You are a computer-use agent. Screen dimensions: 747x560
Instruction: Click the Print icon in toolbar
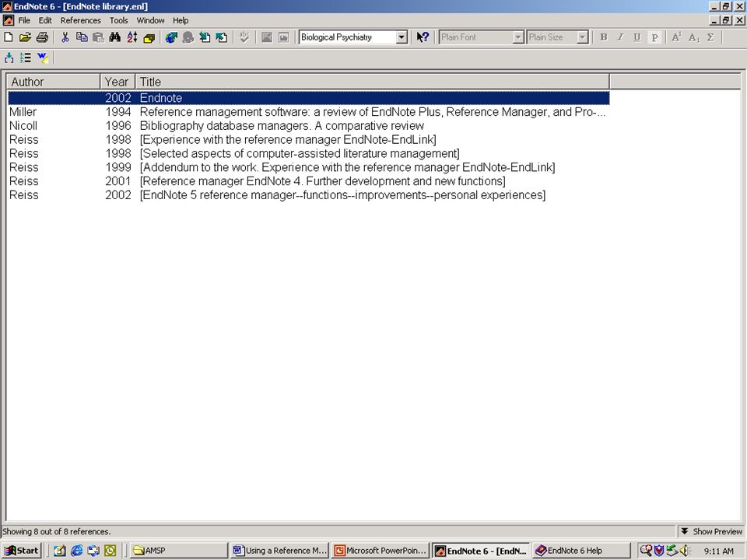pos(42,37)
